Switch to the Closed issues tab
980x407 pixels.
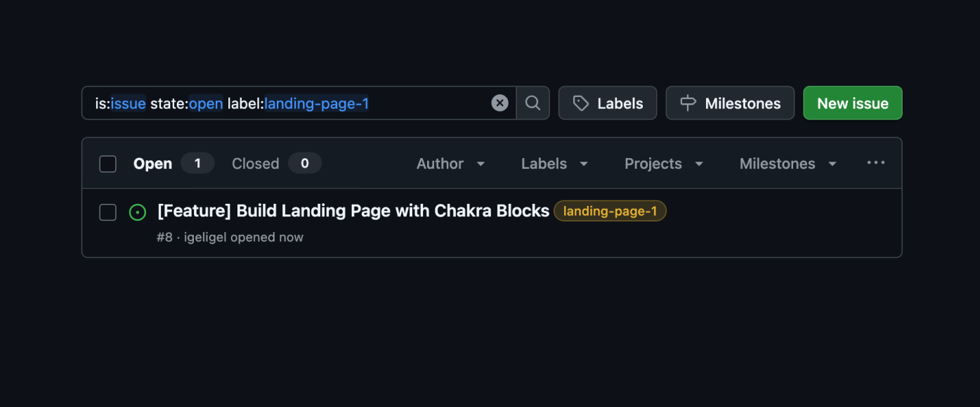[x=255, y=163]
